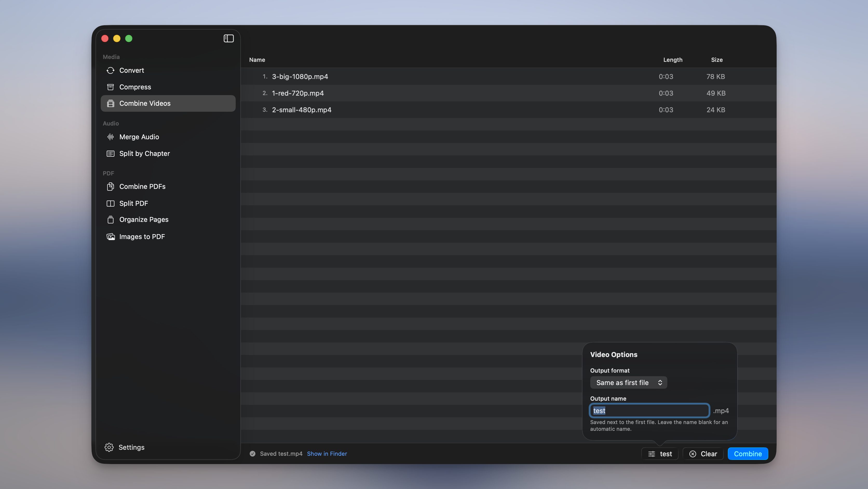Image resolution: width=868 pixels, height=489 pixels.
Task: Sort by the Size column header
Action: click(717, 60)
